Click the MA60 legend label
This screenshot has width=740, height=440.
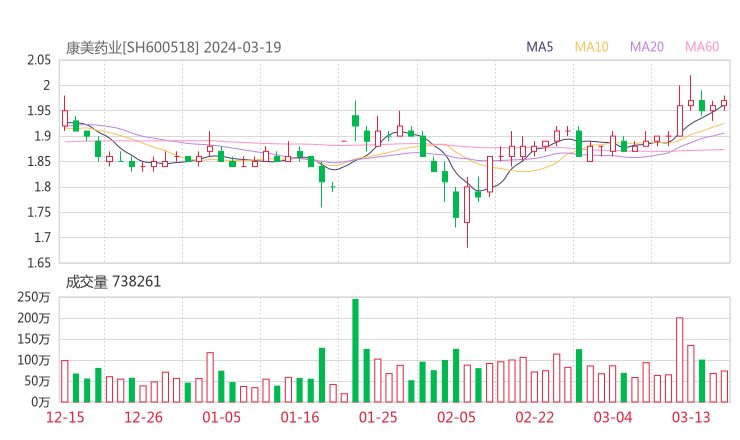(702, 47)
